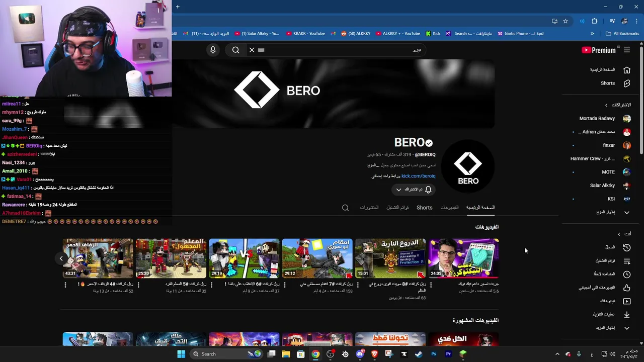Open the Subscribed notification bell dropdown
This screenshot has width=644, height=362.
point(414,190)
